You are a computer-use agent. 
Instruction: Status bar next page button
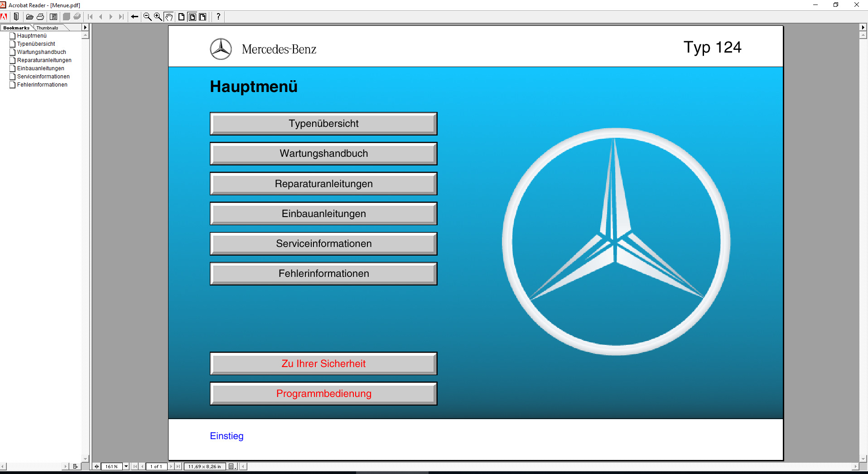pos(171,466)
